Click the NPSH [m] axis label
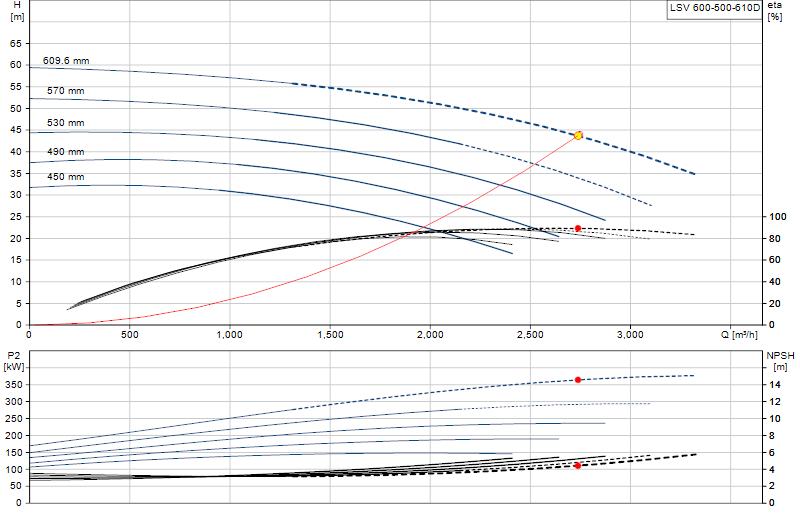Screen dimensions: 800x520 click(x=780, y=361)
